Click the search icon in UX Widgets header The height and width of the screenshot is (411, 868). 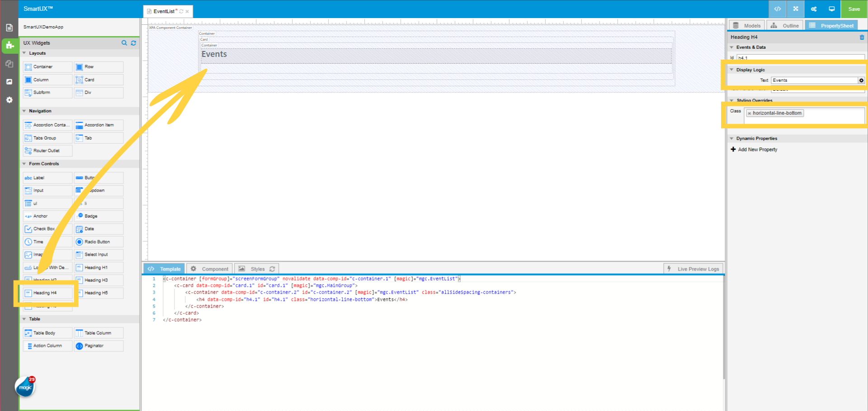click(124, 43)
